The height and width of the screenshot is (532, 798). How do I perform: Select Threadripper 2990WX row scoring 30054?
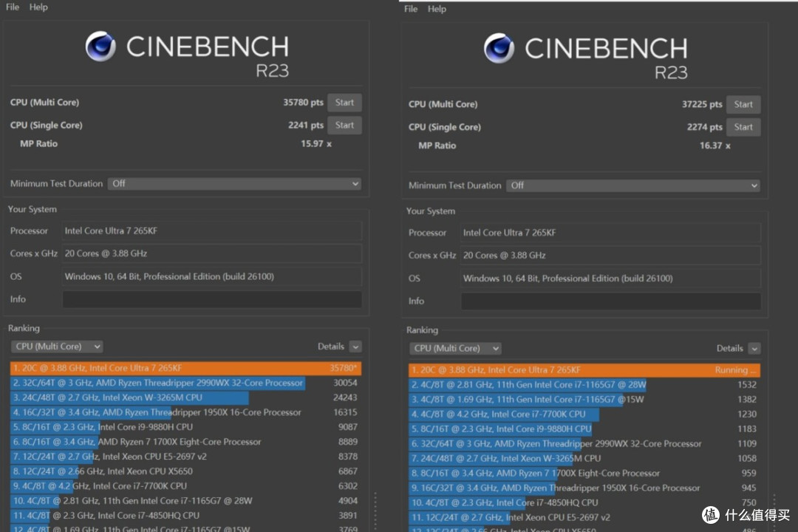[185, 383]
